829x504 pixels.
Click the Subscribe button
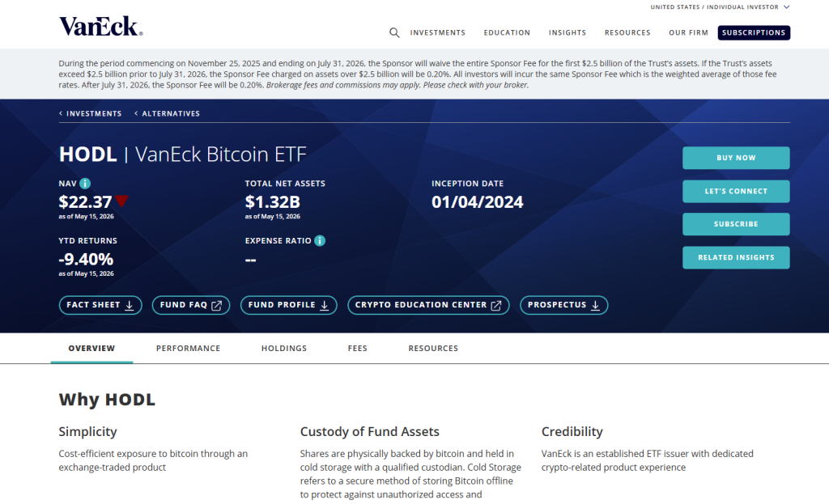coord(736,224)
